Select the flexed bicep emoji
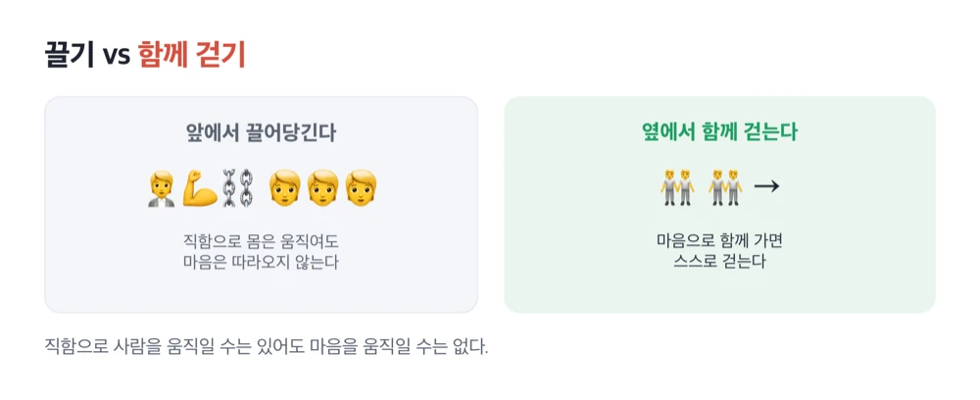 (199, 189)
